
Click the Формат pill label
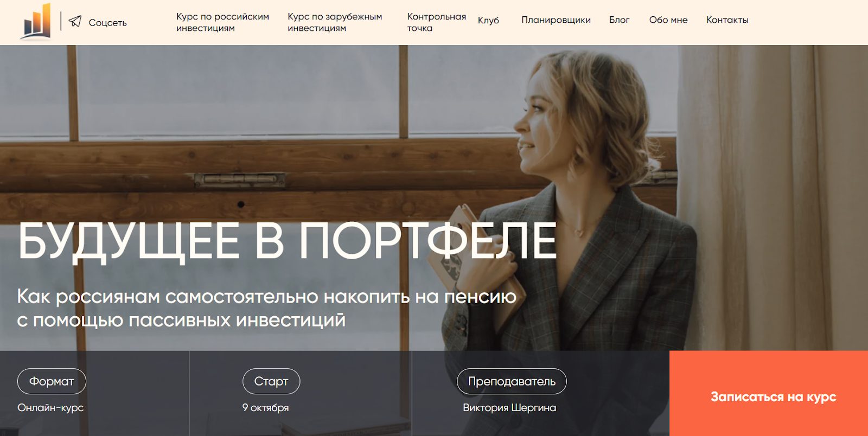(x=52, y=381)
